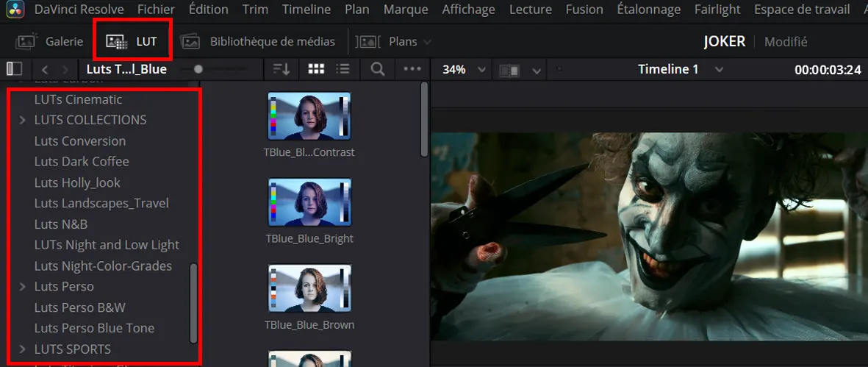Expand the Luts Perso folder
868x367 pixels.
pyautogui.click(x=23, y=287)
